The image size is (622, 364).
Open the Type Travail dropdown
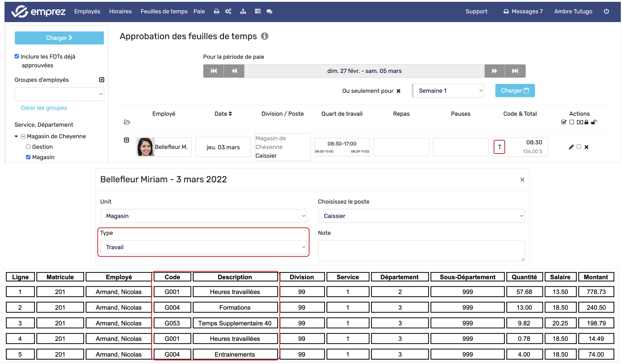pos(203,247)
